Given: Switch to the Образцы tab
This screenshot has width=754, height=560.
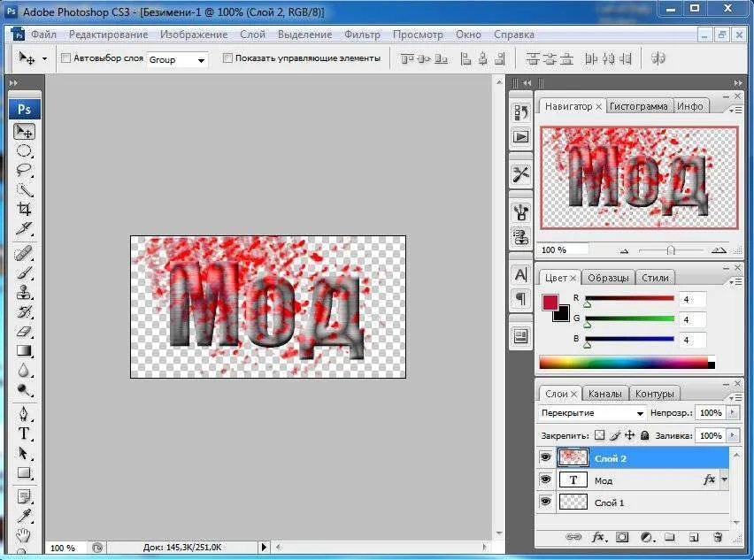Looking at the screenshot, I should [x=608, y=278].
